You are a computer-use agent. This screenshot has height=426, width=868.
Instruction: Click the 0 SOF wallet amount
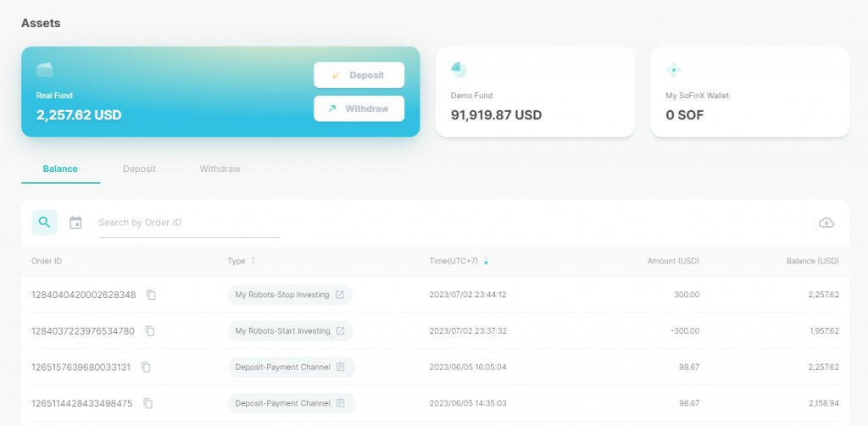(685, 115)
